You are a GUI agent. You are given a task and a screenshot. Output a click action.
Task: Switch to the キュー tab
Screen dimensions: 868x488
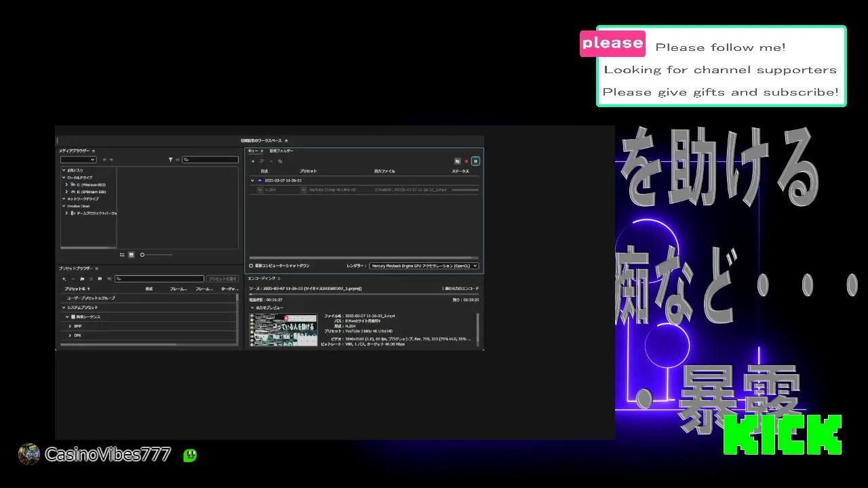pyautogui.click(x=253, y=150)
